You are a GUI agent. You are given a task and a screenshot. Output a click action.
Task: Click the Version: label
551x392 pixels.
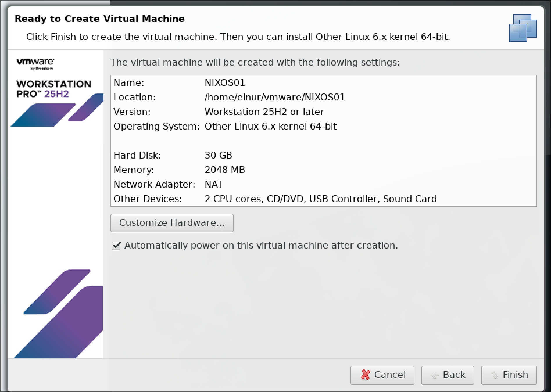click(x=132, y=112)
